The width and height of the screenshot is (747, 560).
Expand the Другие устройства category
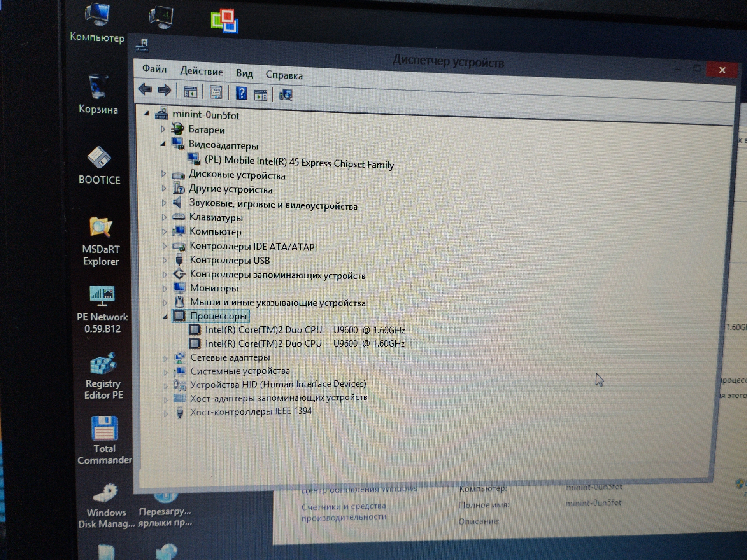click(164, 189)
